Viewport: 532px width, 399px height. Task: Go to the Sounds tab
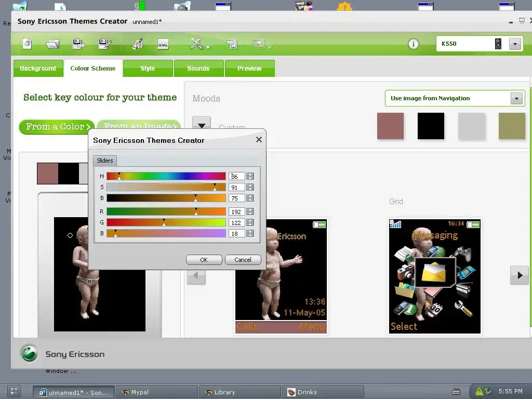[x=198, y=68]
